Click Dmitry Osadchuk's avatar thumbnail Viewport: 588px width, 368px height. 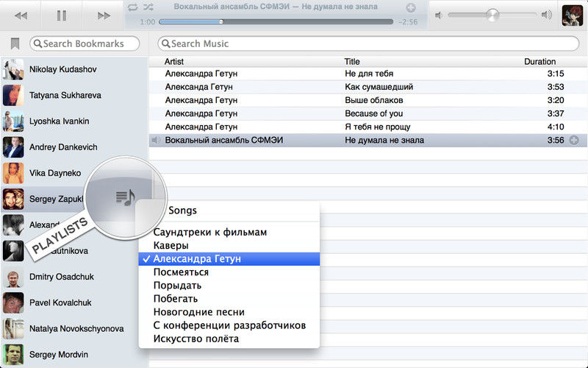[x=13, y=277]
